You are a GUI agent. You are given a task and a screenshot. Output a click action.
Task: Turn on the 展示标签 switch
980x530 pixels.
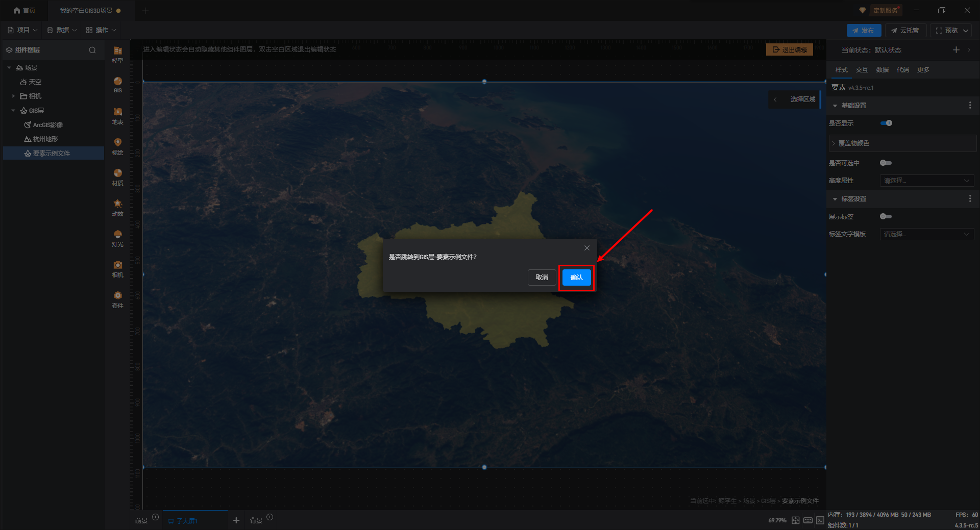tap(886, 216)
